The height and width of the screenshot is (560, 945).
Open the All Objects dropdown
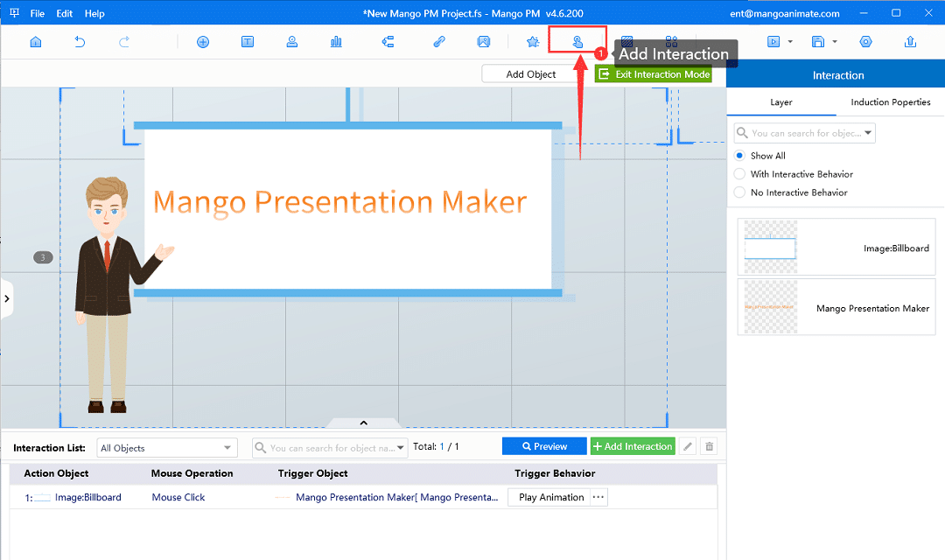pos(166,448)
